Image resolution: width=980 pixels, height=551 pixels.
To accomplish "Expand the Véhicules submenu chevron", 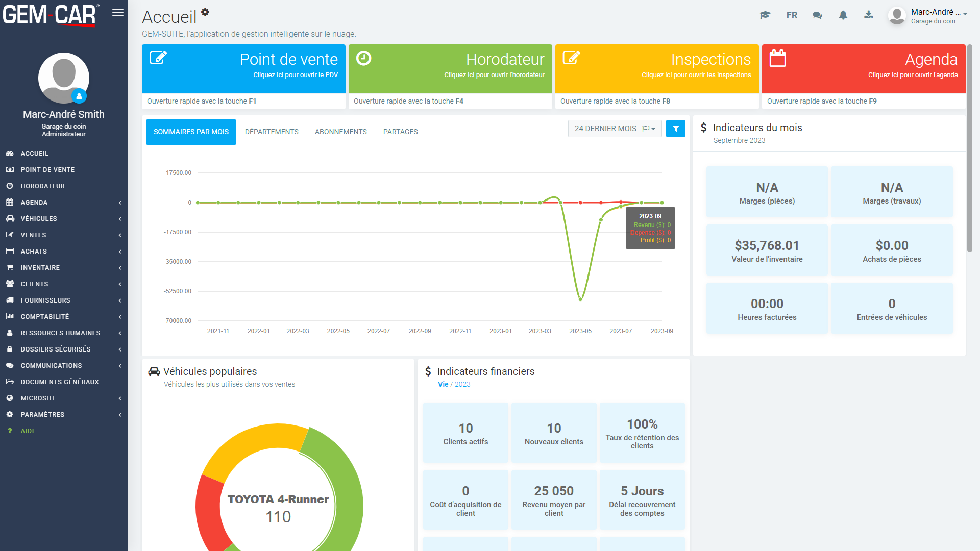I will (120, 219).
